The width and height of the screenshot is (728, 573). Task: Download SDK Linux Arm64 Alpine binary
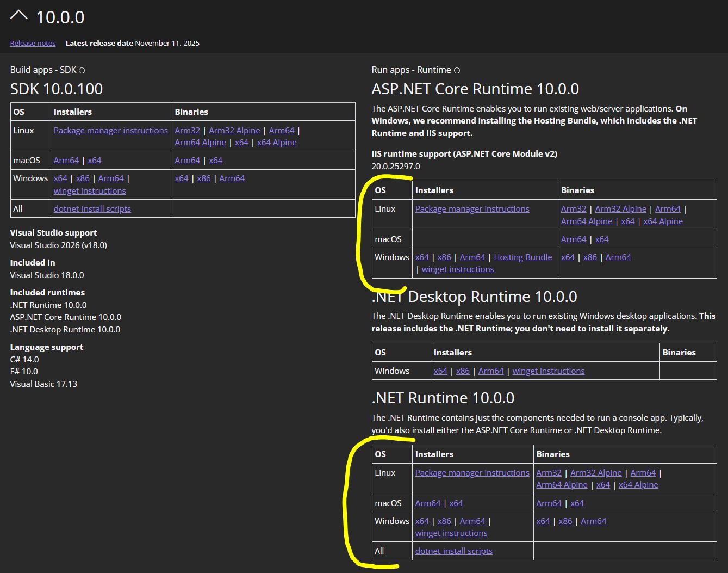200,143
